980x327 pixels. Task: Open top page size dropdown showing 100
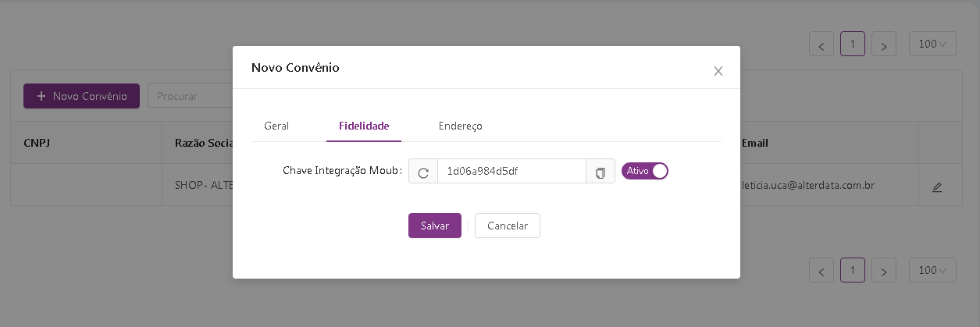(x=932, y=44)
